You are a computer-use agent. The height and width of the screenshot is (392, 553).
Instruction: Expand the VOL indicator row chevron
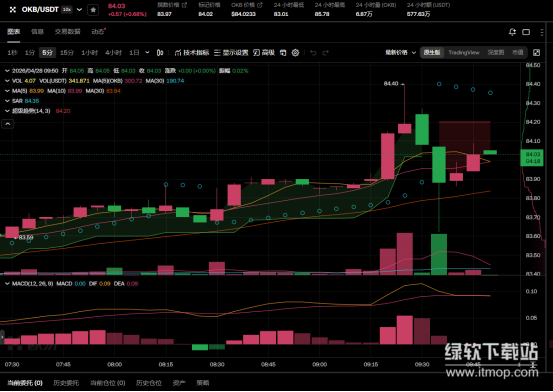click(x=7, y=81)
